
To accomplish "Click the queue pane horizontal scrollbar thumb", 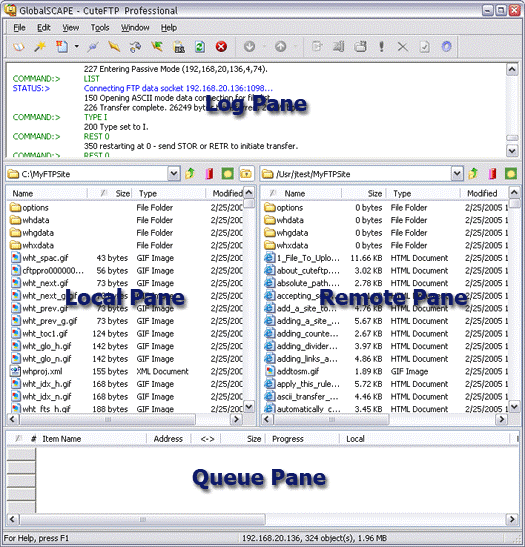I will coord(142,519).
